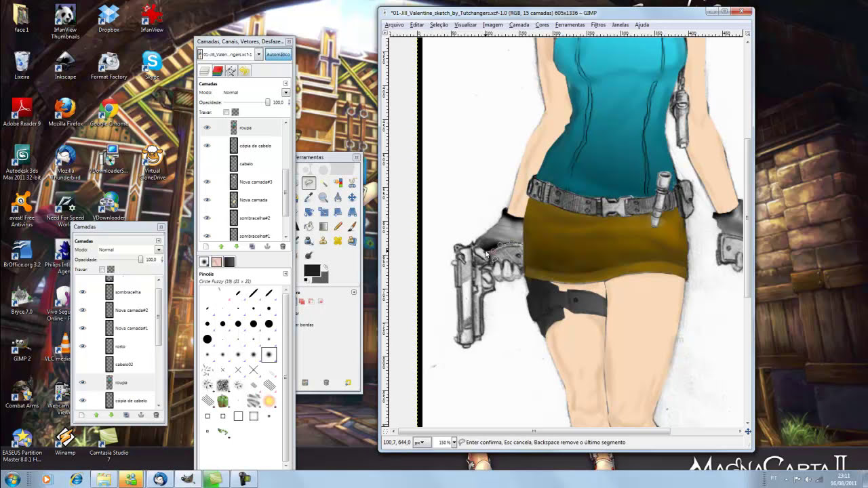This screenshot has width=868, height=488.
Task: Open docked Camadas tab configuration arrow
Action: point(285,83)
